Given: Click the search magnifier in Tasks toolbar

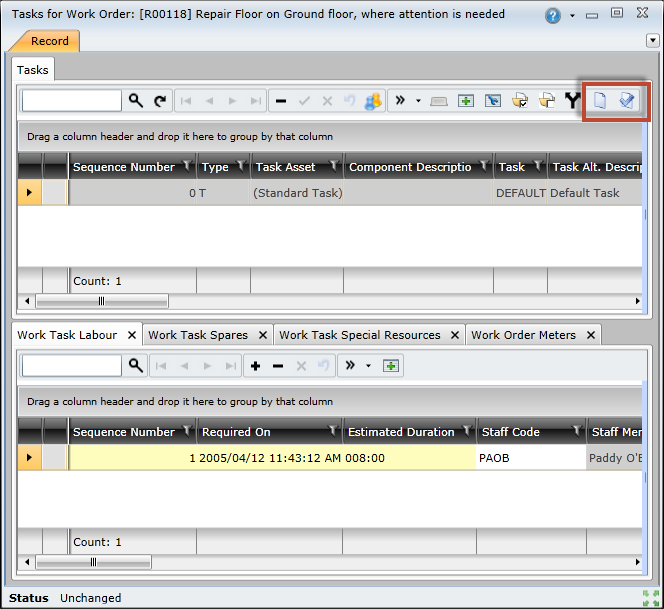Looking at the screenshot, I should coord(136,101).
